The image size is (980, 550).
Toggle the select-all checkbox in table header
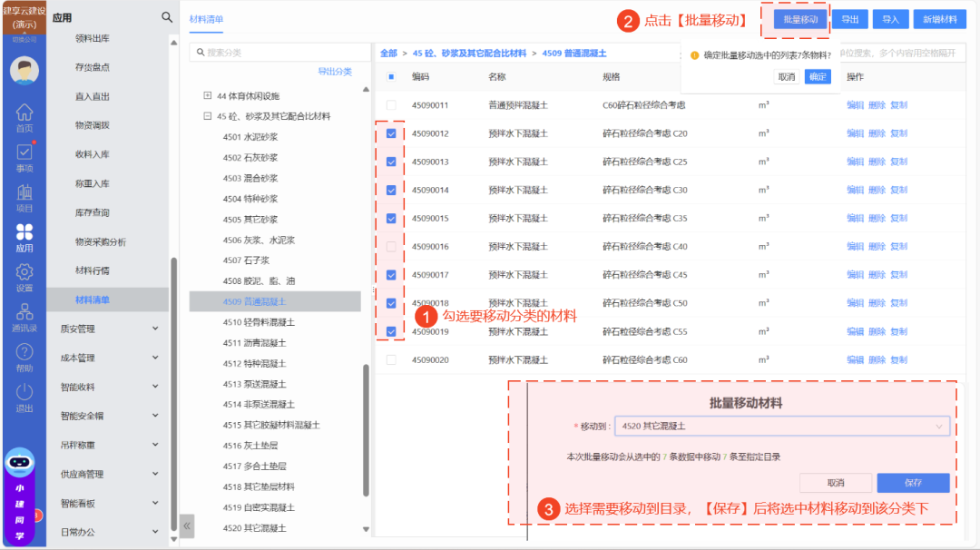(391, 77)
